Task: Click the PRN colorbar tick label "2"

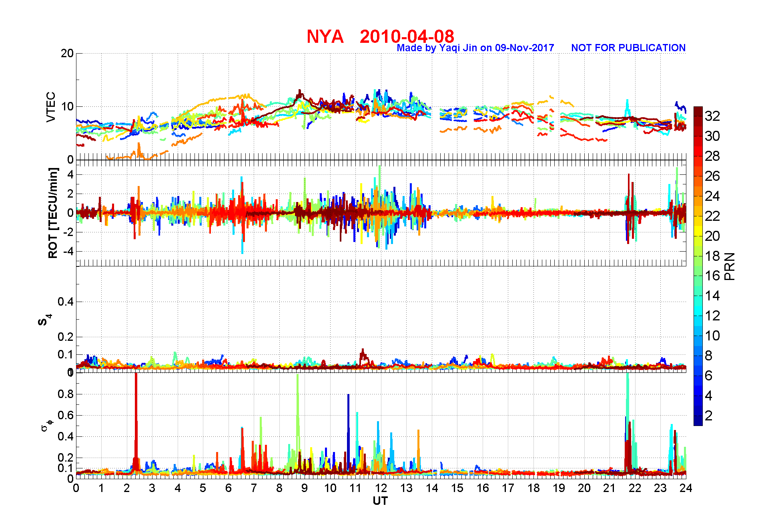Action: coord(708,416)
